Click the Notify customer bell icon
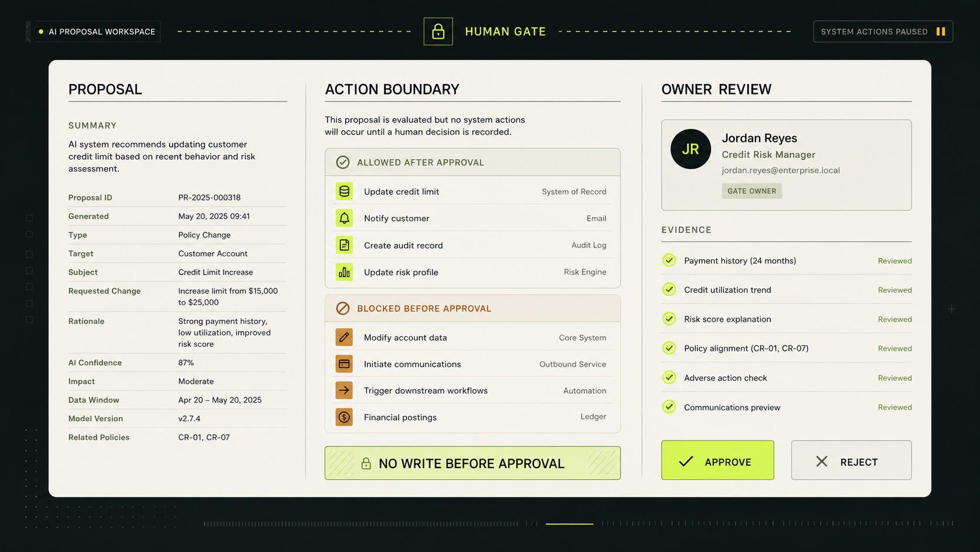 pos(344,218)
